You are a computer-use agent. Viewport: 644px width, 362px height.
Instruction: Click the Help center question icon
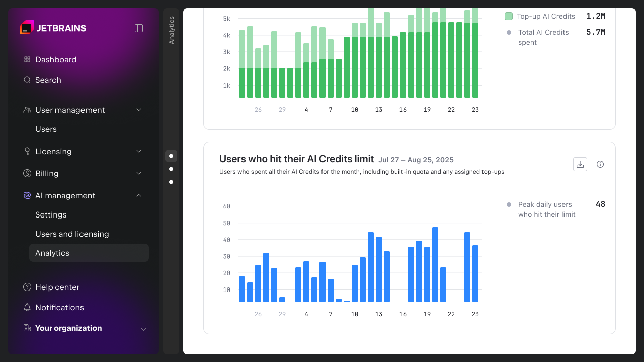coord(27,287)
